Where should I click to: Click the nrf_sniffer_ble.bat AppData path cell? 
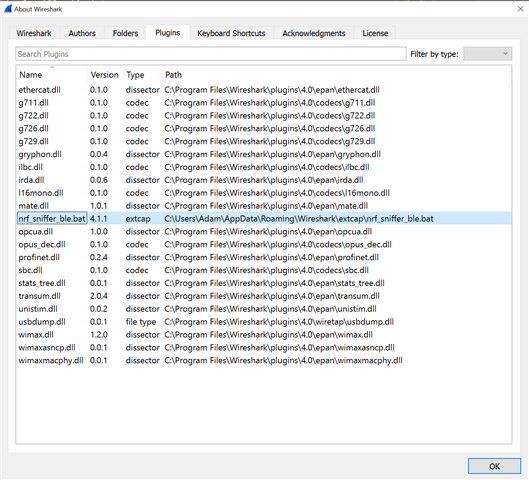tap(299, 219)
